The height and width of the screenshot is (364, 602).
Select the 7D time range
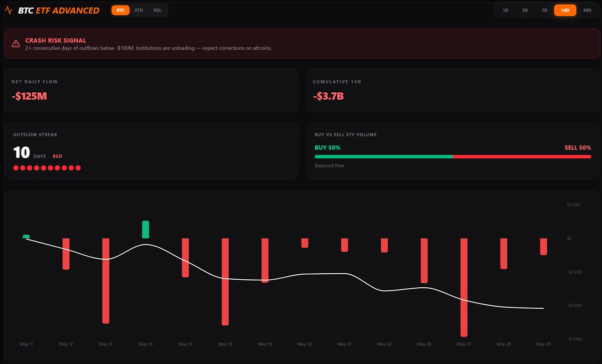pos(544,10)
